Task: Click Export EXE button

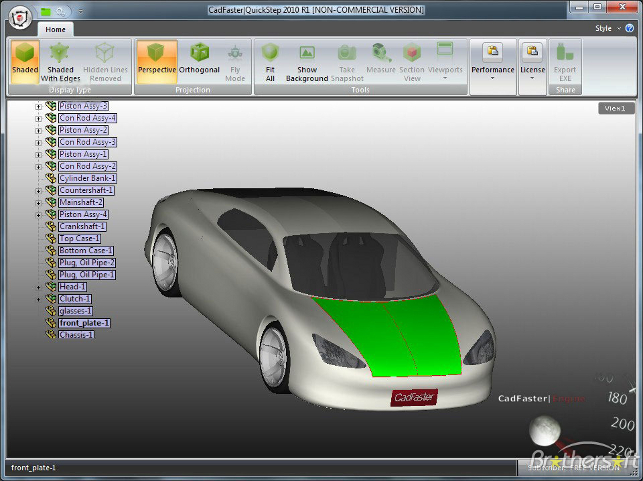Action: (x=565, y=62)
